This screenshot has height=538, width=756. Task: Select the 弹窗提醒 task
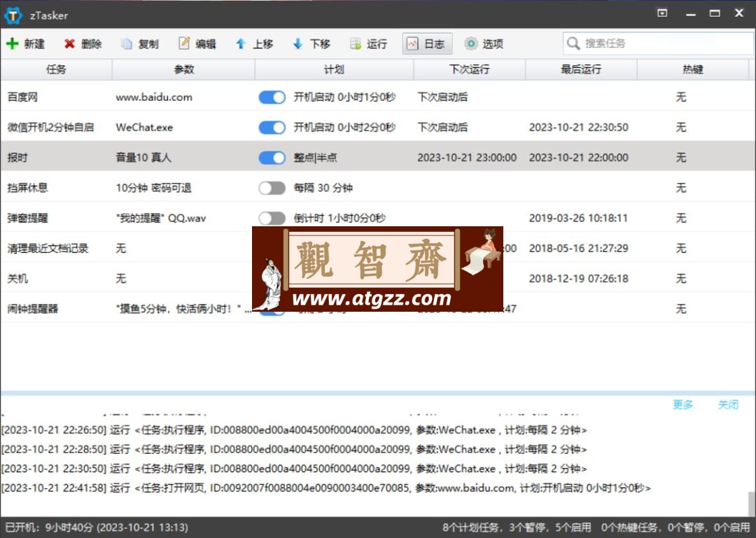27,218
